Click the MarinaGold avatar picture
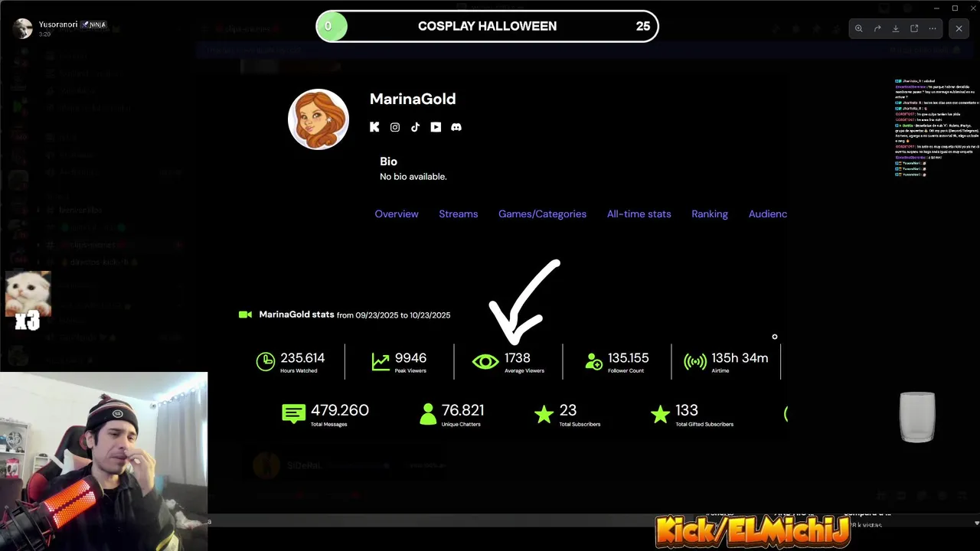The height and width of the screenshot is (551, 980). [318, 119]
